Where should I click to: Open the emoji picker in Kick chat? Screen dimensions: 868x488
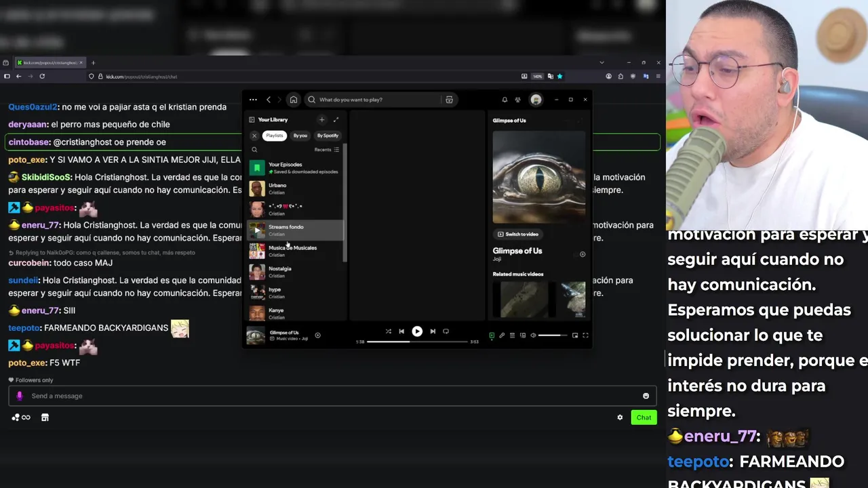click(x=646, y=396)
